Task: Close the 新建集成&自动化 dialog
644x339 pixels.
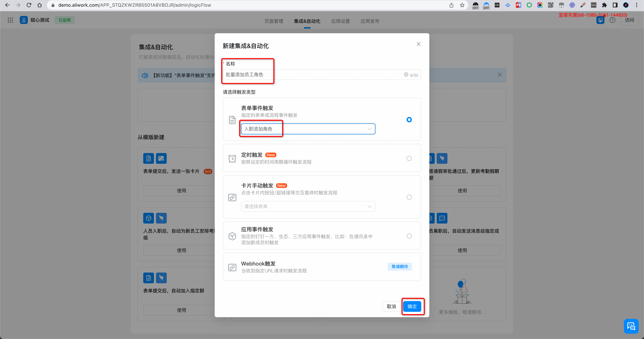Action: pyautogui.click(x=418, y=44)
